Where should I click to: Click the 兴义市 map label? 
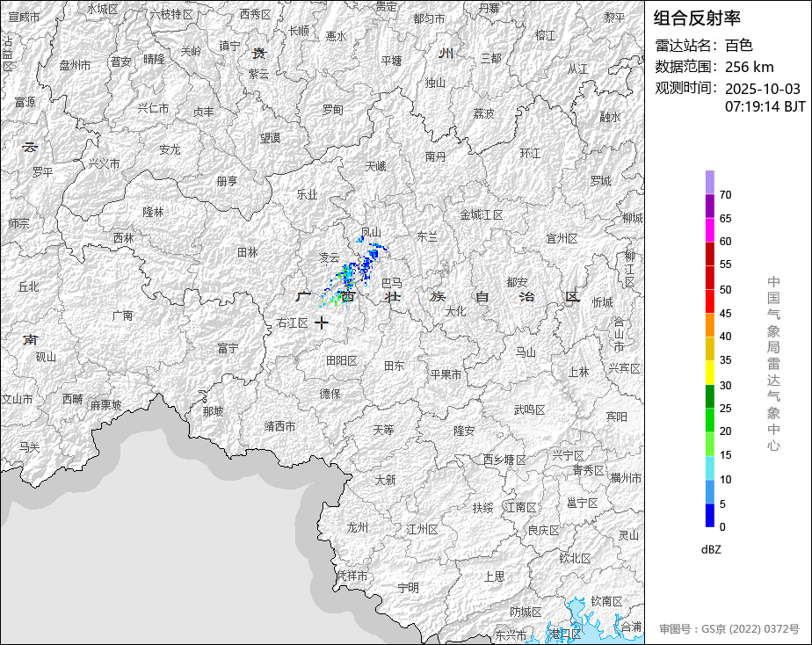pyautogui.click(x=104, y=163)
